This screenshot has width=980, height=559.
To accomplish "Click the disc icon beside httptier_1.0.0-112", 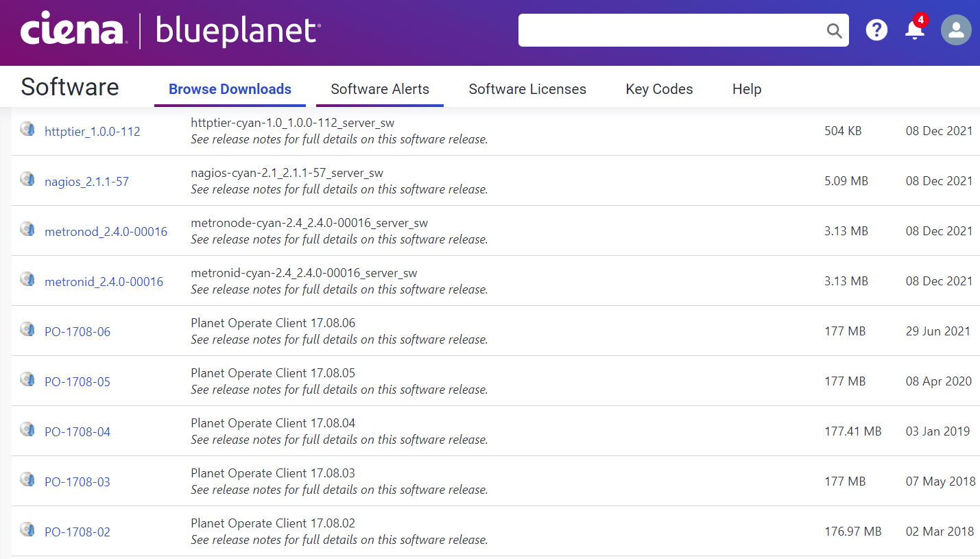I will pos(27,129).
